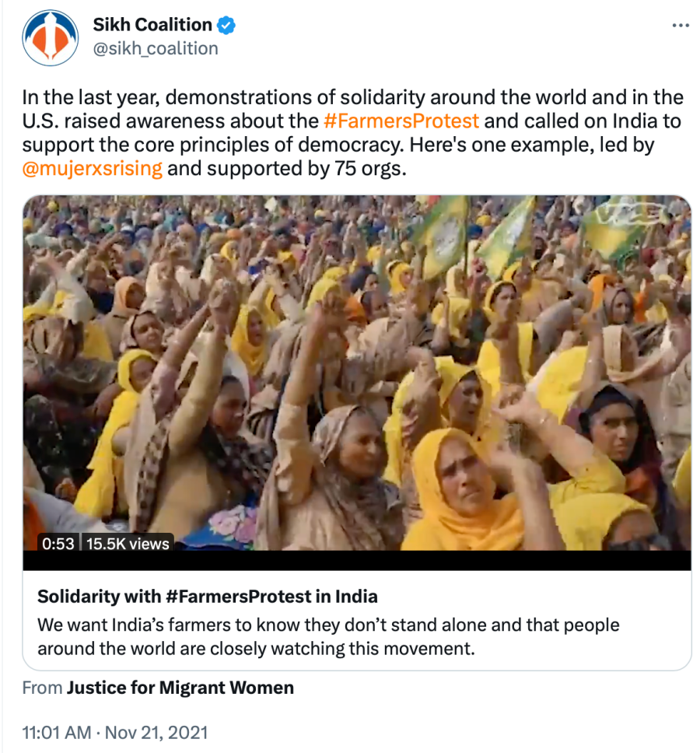Open the orange #FarmersProtest hashtag
This screenshot has width=700, height=753.
(401, 121)
